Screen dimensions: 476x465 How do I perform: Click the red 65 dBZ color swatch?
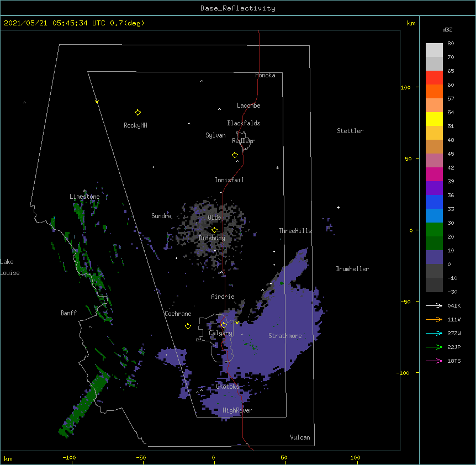point(434,77)
